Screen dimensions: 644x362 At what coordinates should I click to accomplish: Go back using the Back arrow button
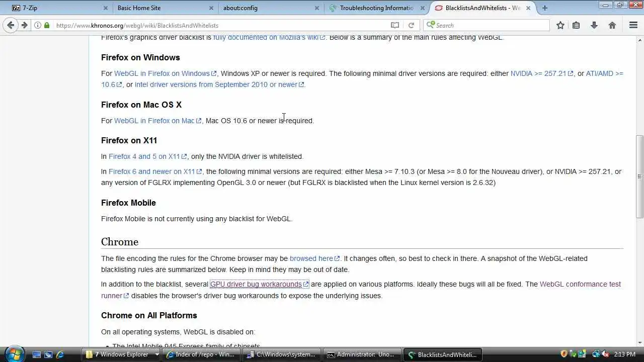[11, 25]
